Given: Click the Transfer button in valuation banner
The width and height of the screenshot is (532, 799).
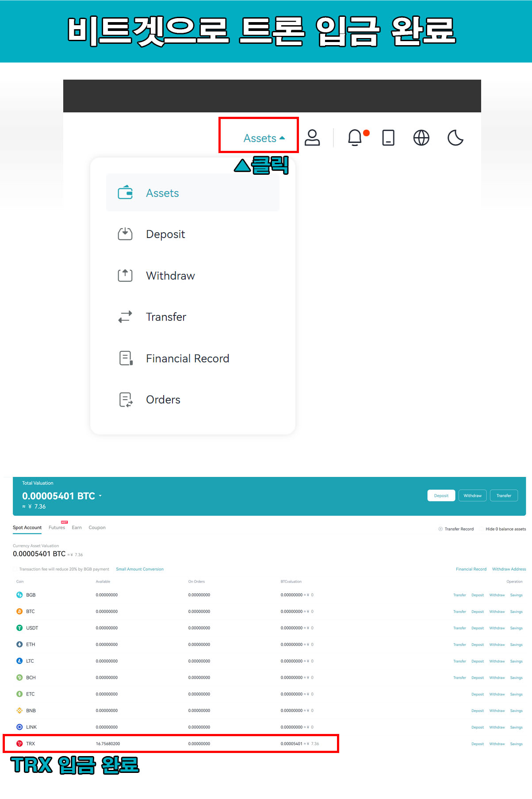Looking at the screenshot, I should click(x=504, y=496).
